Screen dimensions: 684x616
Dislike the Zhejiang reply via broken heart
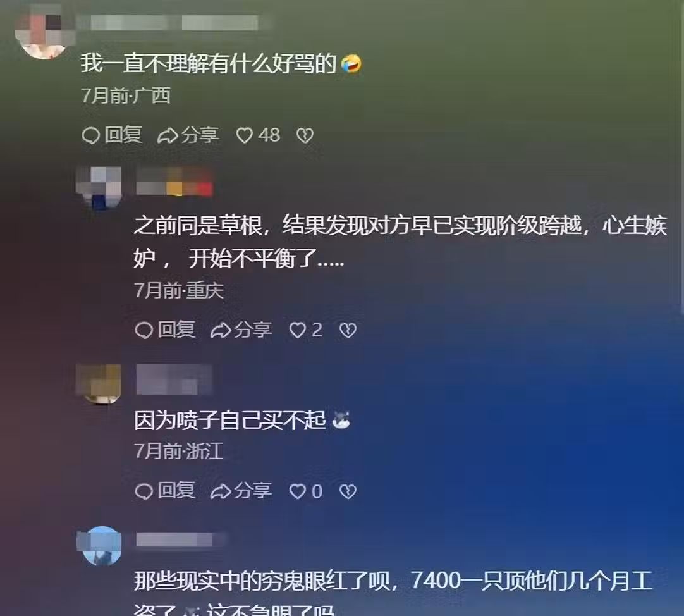(x=348, y=491)
